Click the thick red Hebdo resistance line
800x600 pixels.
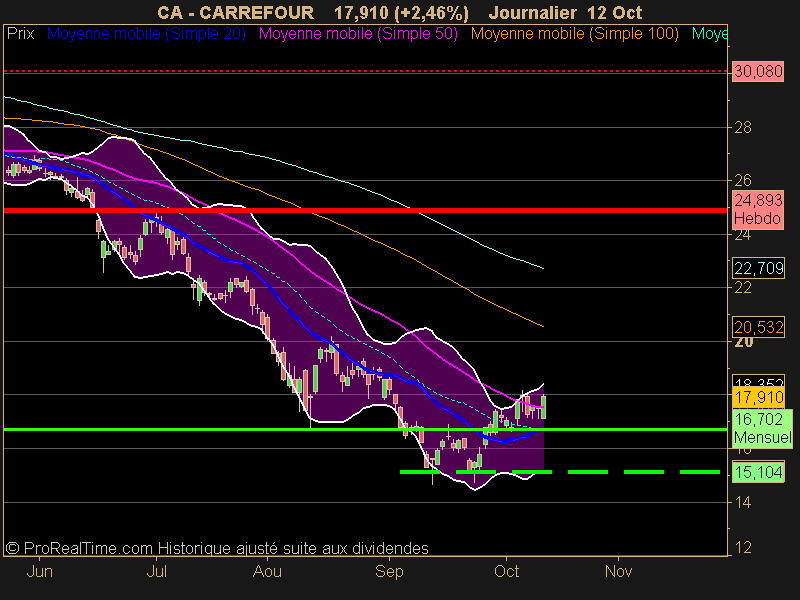point(365,210)
